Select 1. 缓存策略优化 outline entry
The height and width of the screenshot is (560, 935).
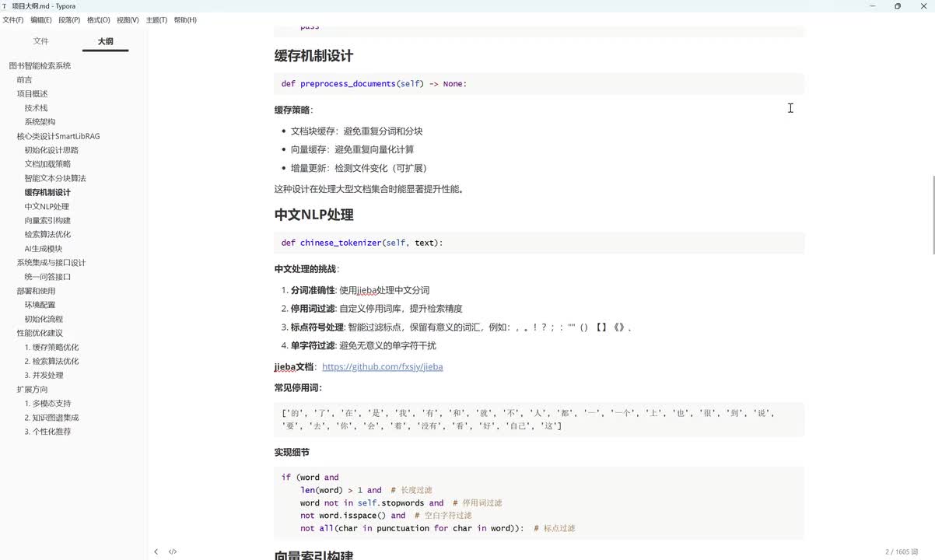tap(51, 347)
